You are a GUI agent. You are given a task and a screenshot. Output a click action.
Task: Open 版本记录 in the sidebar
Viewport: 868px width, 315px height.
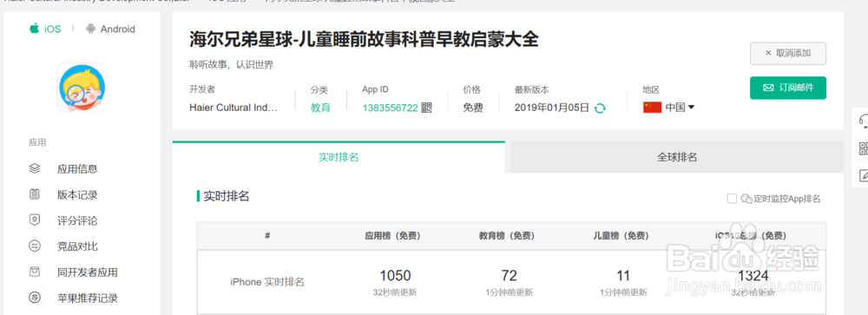coord(77,195)
